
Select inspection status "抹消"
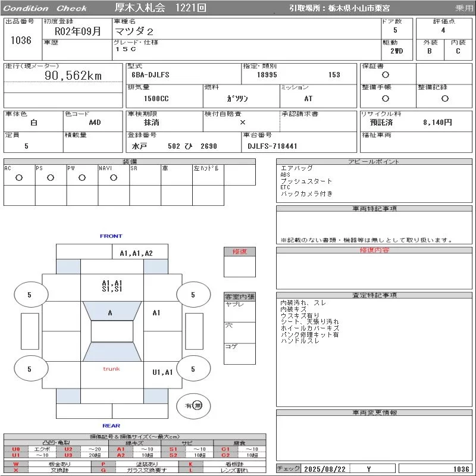click(x=152, y=123)
